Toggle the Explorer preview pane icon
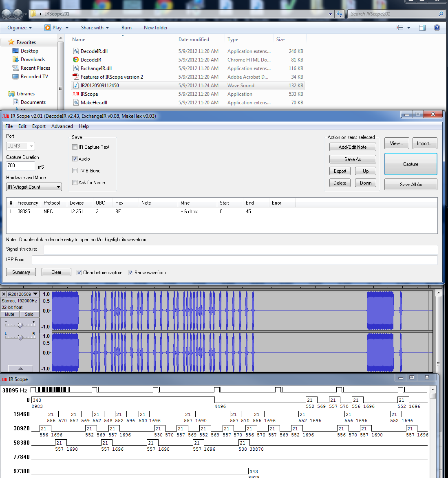Image resolution: width=448 pixels, height=478 pixels. pos(422,28)
